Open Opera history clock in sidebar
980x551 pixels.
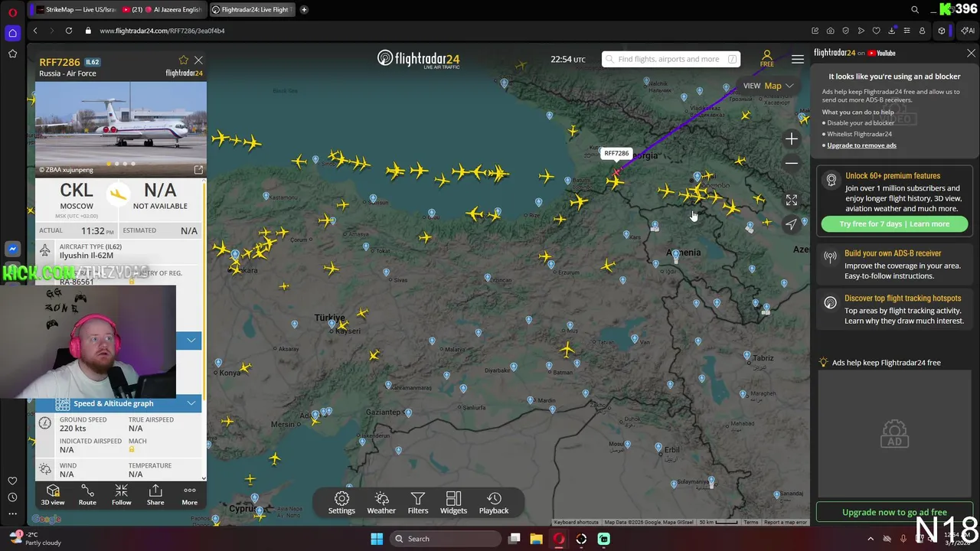pyautogui.click(x=12, y=497)
